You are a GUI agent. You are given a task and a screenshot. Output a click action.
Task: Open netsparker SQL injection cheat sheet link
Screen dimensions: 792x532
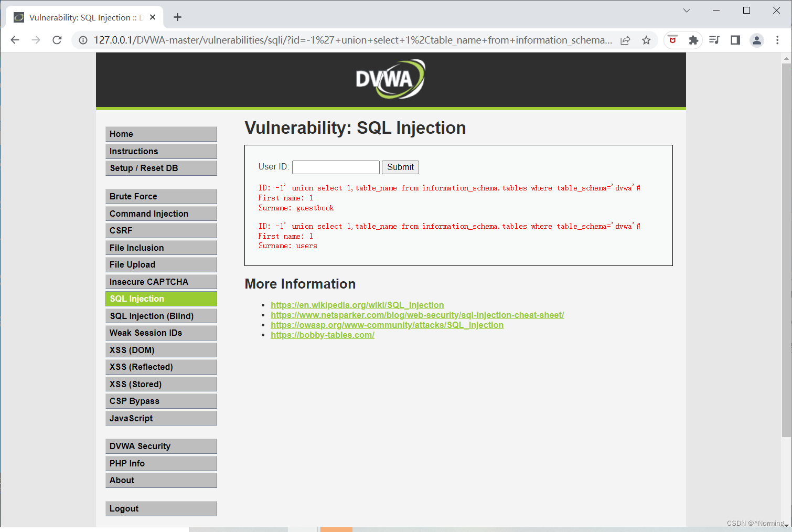(x=418, y=315)
